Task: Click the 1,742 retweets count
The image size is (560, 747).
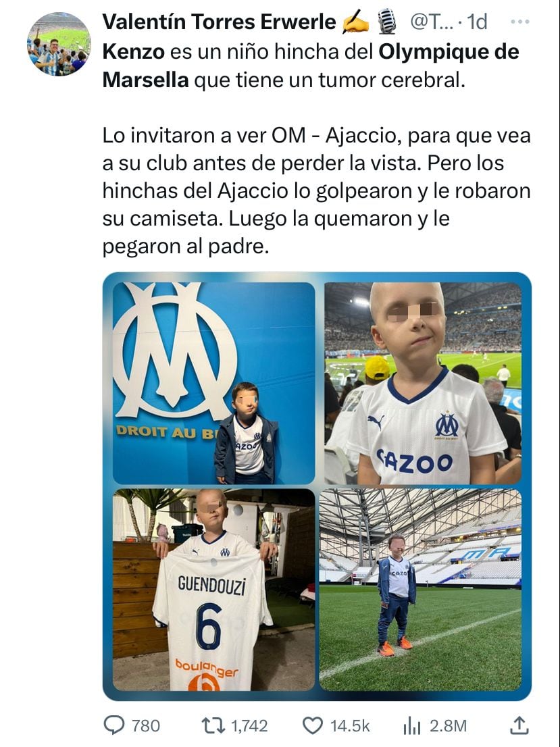Action: tap(249, 726)
